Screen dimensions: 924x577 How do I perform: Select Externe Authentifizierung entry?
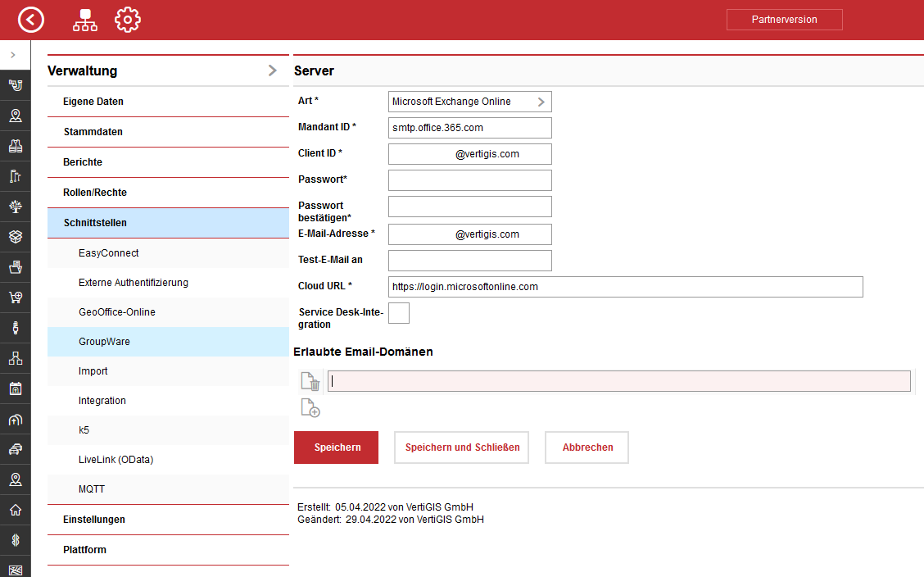(x=168, y=283)
